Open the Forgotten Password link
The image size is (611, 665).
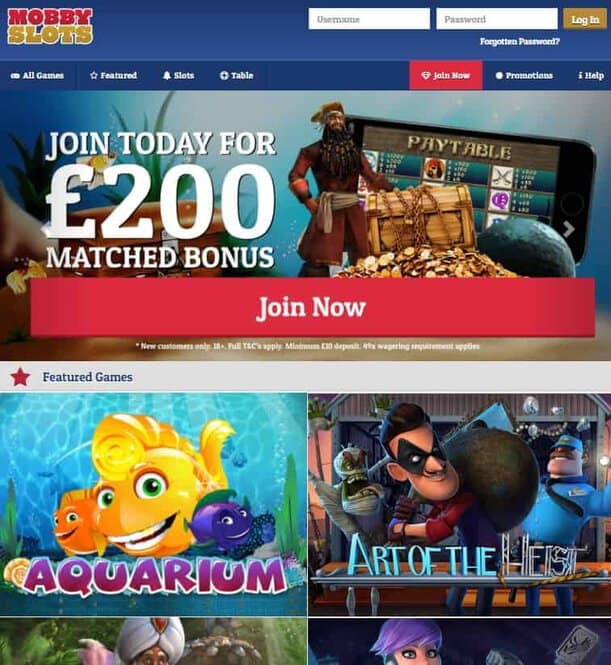click(x=519, y=41)
